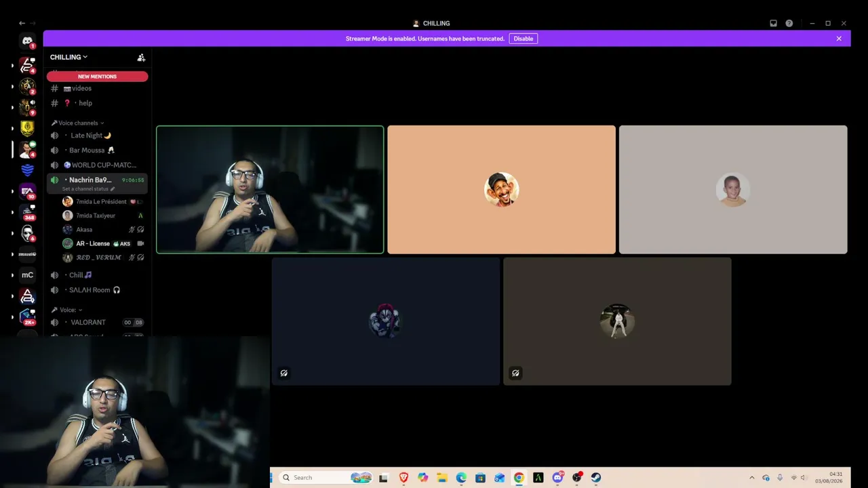Select the Nachrin Ba9... voice channel
This screenshot has height=488, width=868.
click(x=97, y=184)
